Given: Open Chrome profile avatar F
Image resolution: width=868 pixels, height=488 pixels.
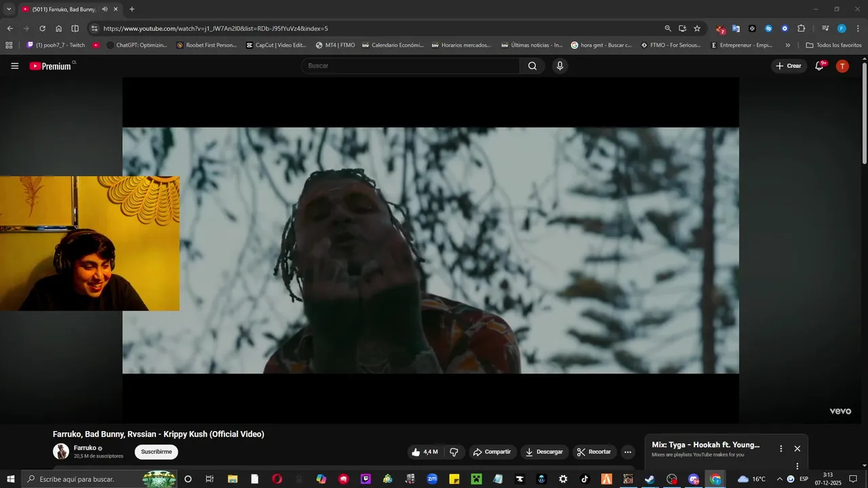Looking at the screenshot, I should pyautogui.click(x=842, y=28).
